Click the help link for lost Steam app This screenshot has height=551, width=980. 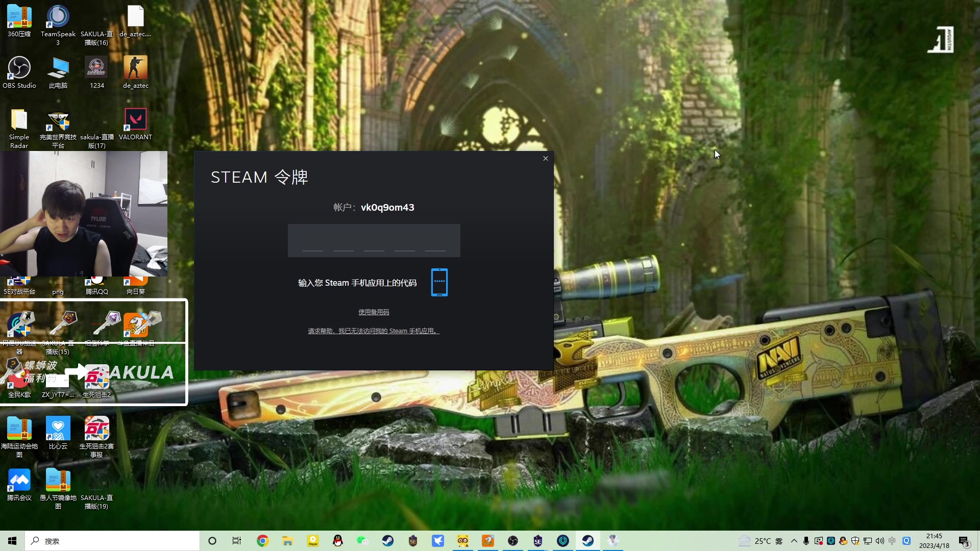point(374,331)
